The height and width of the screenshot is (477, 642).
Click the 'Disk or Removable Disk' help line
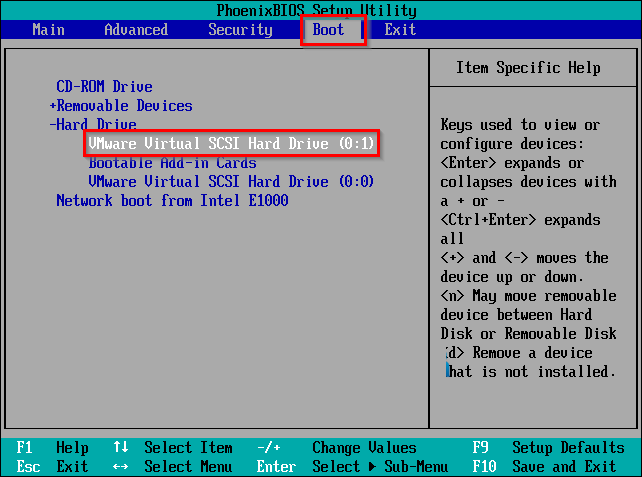coord(528,333)
